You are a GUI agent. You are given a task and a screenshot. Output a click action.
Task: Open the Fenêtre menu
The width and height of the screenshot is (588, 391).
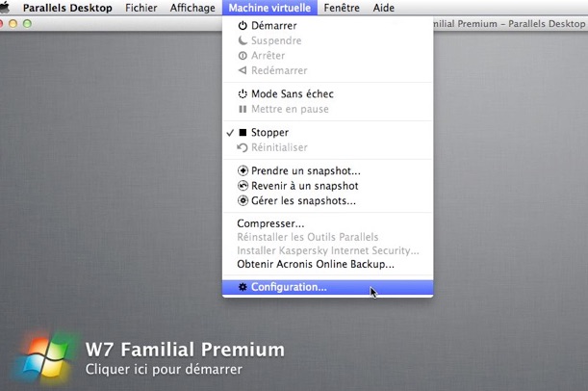(342, 8)
